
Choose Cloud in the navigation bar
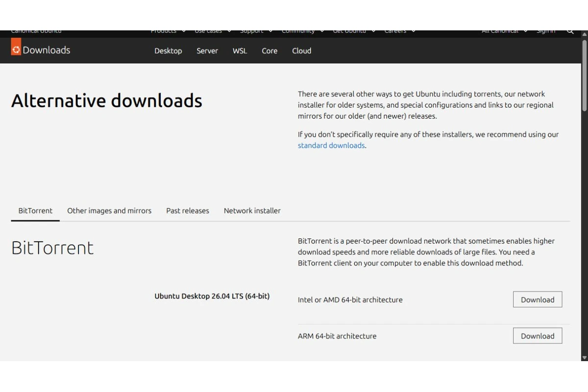[302, 50]
